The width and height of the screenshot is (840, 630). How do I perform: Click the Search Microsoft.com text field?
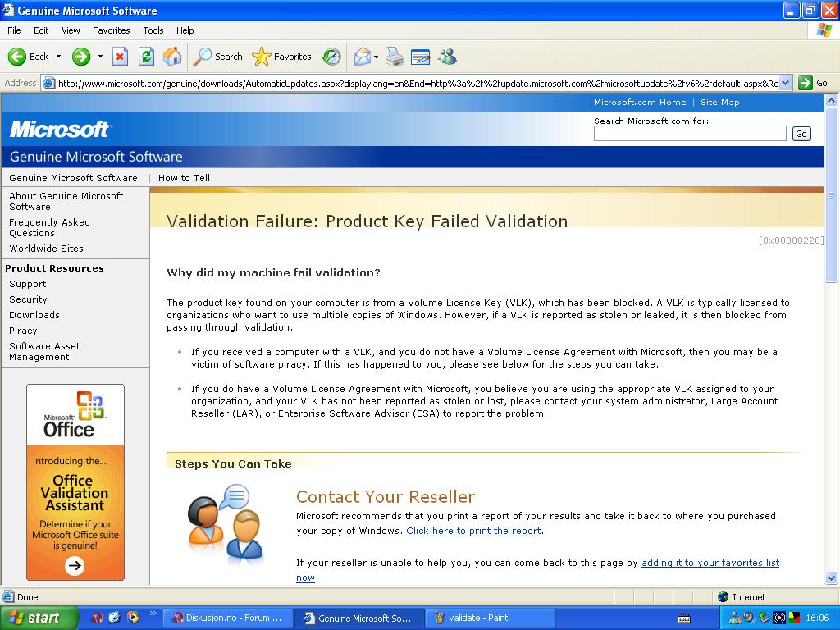pos(690,134)
